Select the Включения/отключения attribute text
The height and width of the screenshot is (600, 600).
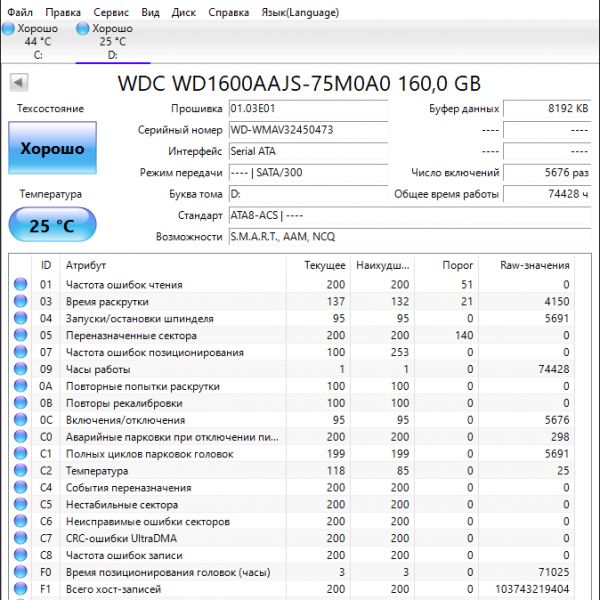126,420
